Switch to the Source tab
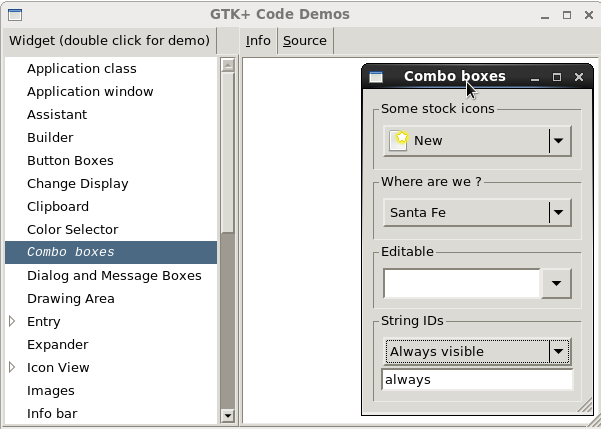 304,41
